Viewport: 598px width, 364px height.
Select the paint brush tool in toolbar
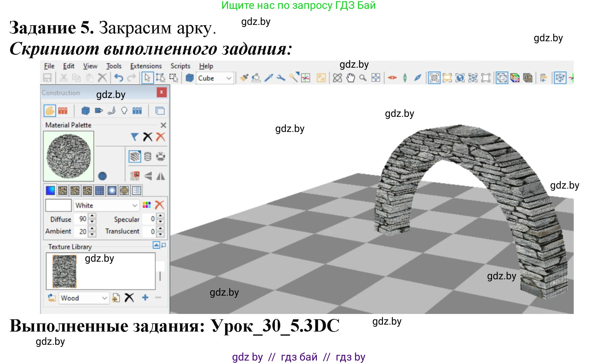[244, 78]
